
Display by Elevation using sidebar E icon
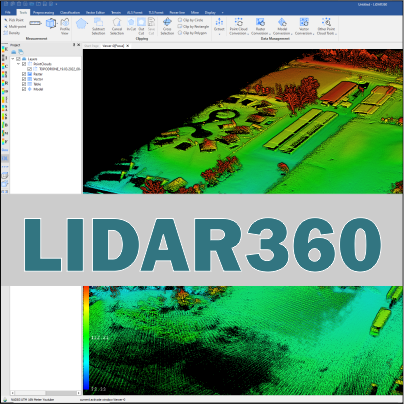(x=5, y=50)
